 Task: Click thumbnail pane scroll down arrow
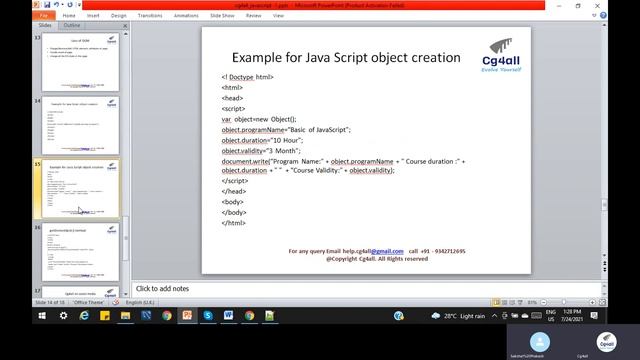pyautogui.click(x=125, y=293)
